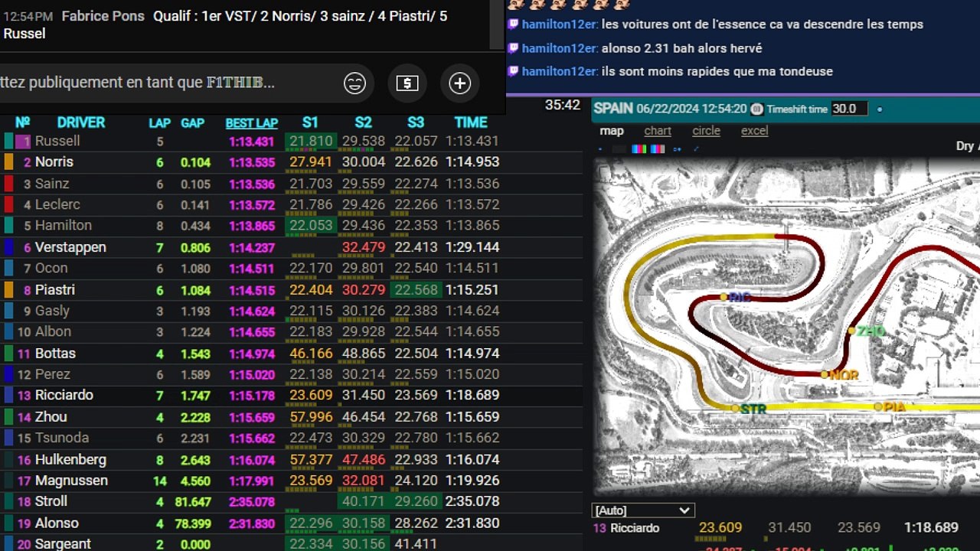
Task: Click the DRIVER column header
Action: (80, 122)
